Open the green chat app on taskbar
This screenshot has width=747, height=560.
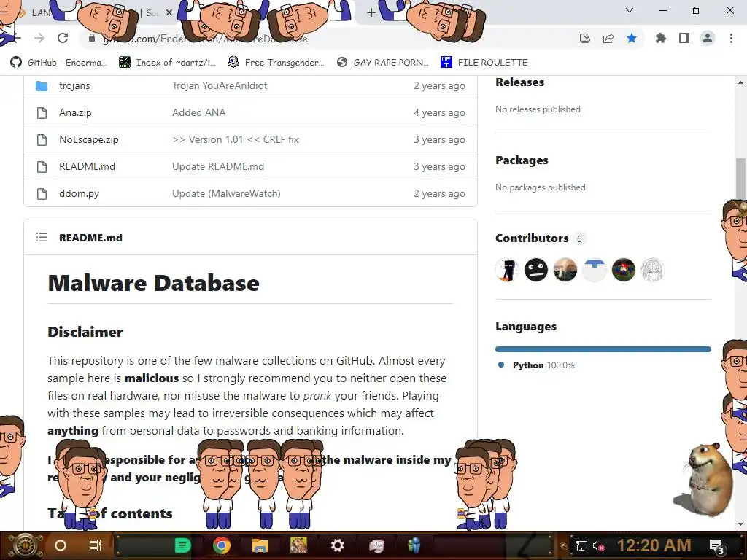click(x=182, y=545)
